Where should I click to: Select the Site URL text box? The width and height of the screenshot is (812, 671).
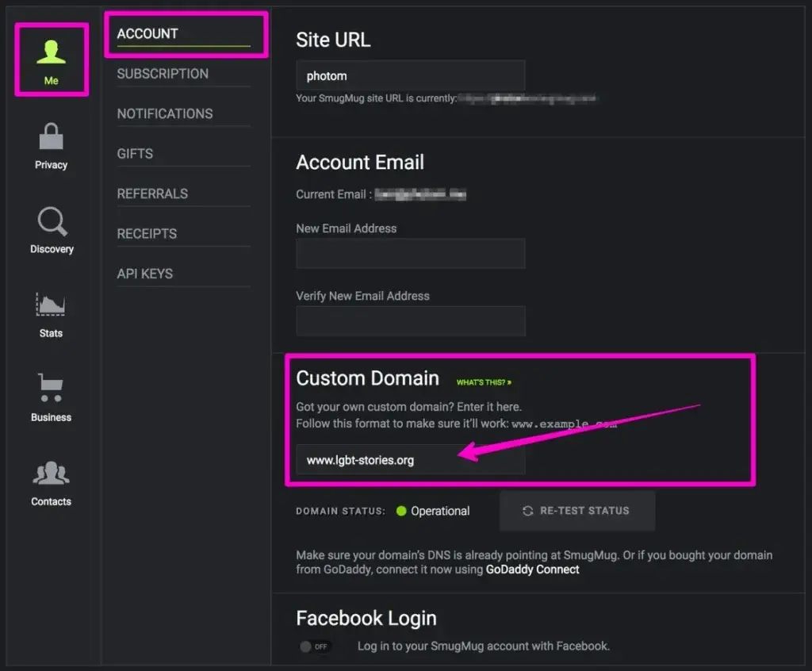411,75
